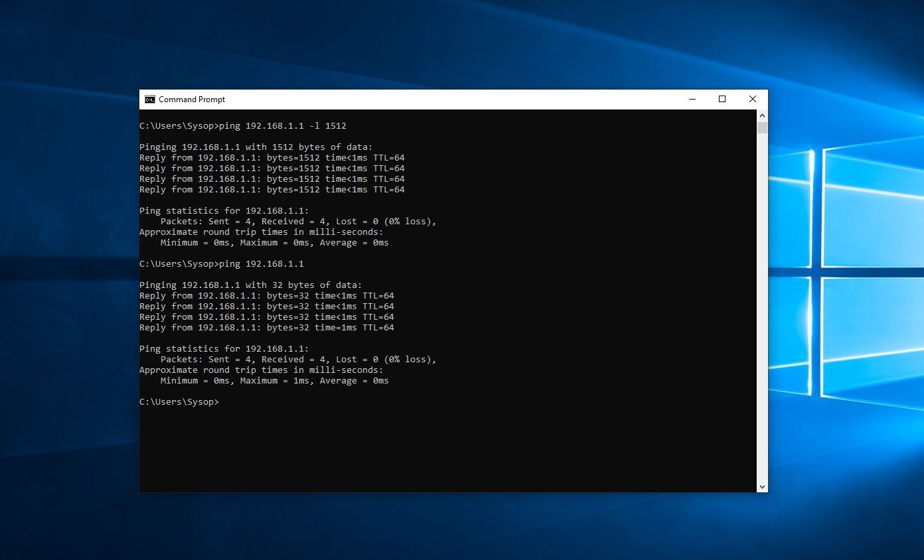924x560 pixels.
Task: Click the scrollbar down arrow
Action: (762, 486)
